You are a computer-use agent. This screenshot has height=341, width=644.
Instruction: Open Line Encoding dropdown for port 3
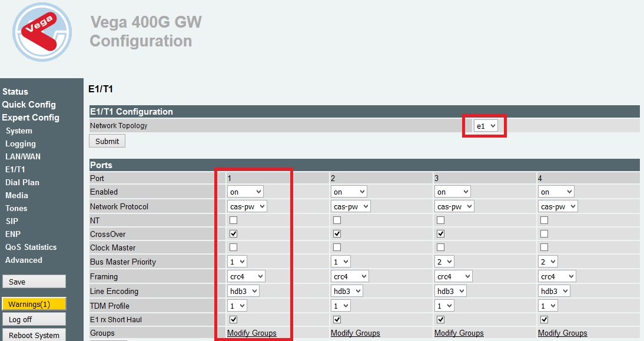coord(450,291)
